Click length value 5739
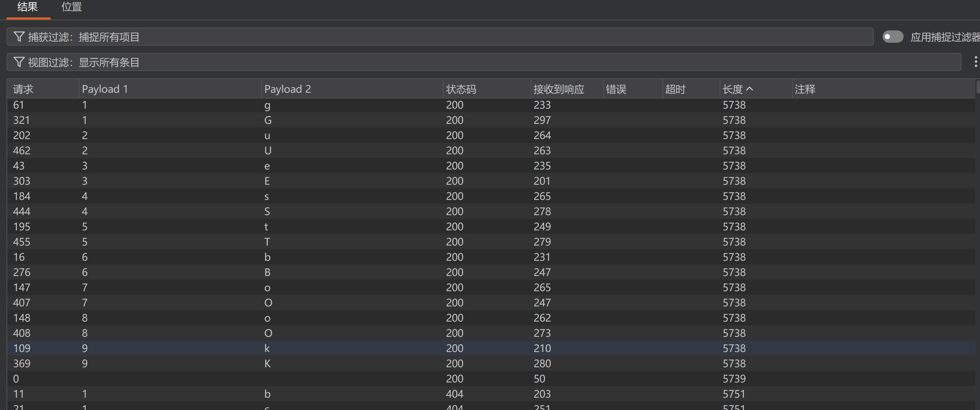The image size is (980, 410). click(x=734, y=379)
